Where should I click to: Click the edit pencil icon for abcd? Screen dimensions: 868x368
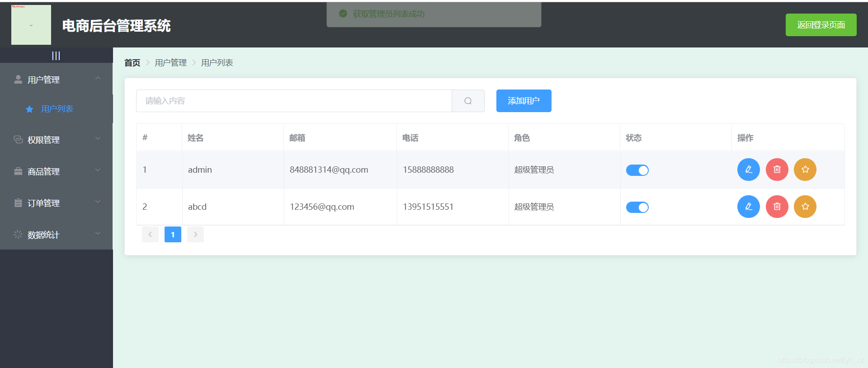tap(748, 207)
